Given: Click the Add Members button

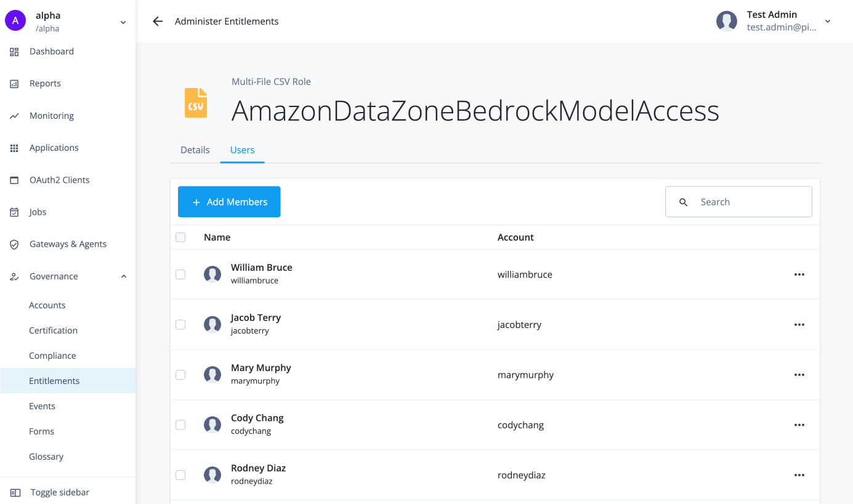Looking at the screenshot, I should [228, 201].
